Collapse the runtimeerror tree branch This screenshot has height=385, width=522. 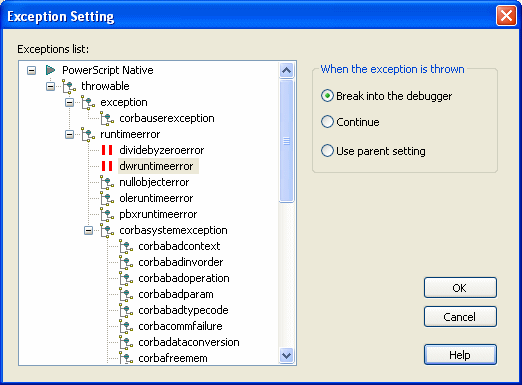(x=69, y=134)
